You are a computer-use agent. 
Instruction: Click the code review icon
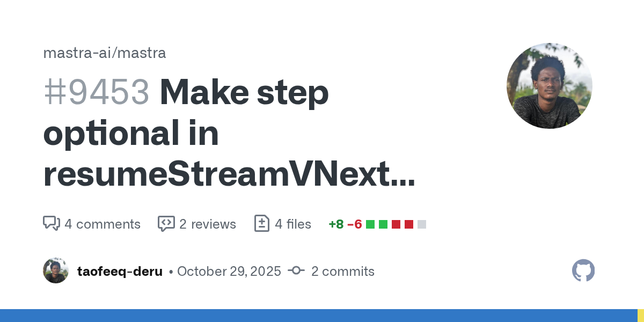click(166, 224)
